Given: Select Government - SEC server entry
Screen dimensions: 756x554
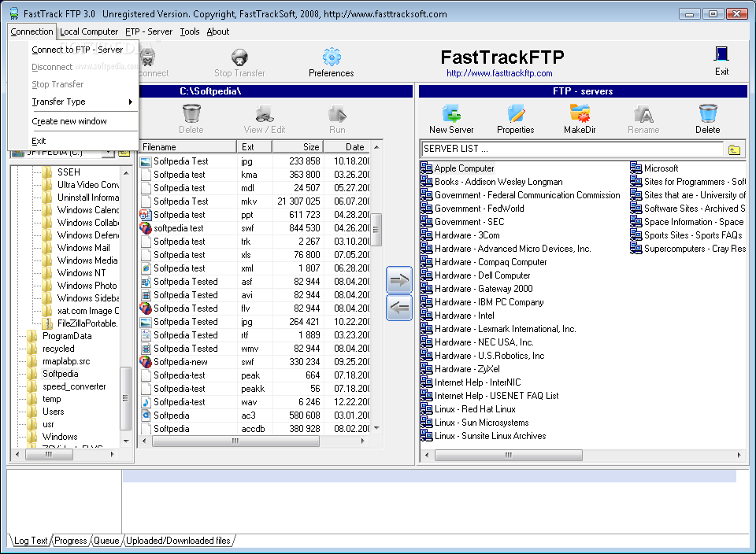Looking at the screenshot, I should (x=463, y=222).
